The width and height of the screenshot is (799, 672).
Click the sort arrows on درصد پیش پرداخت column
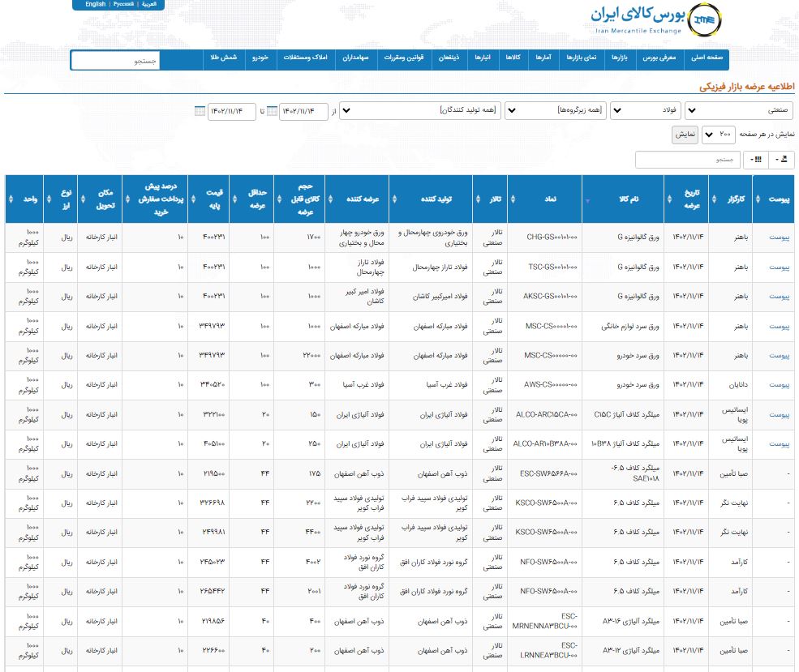[127, 199]
